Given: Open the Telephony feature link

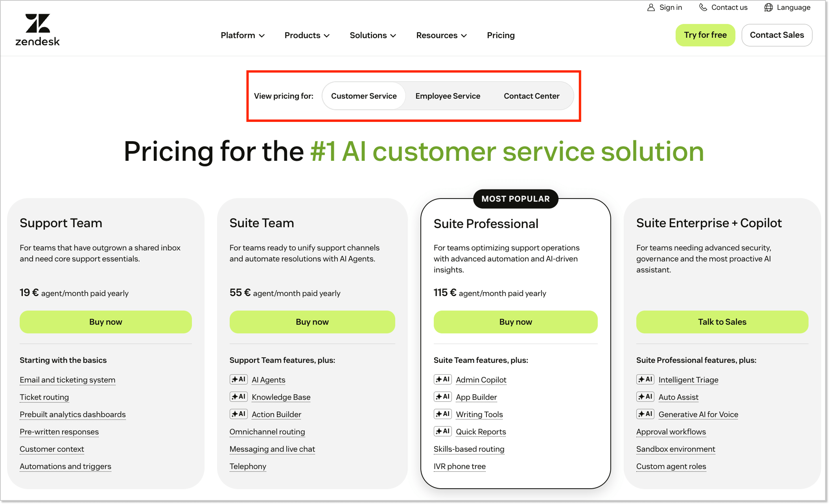Looking at the screenshot, I should point(248,466).
